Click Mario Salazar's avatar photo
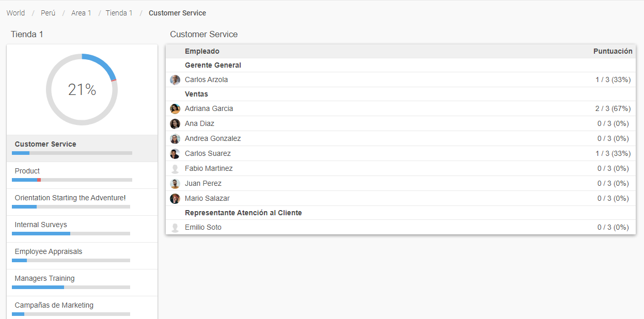This screenshot has height=319, width=644. pos(175,199)
